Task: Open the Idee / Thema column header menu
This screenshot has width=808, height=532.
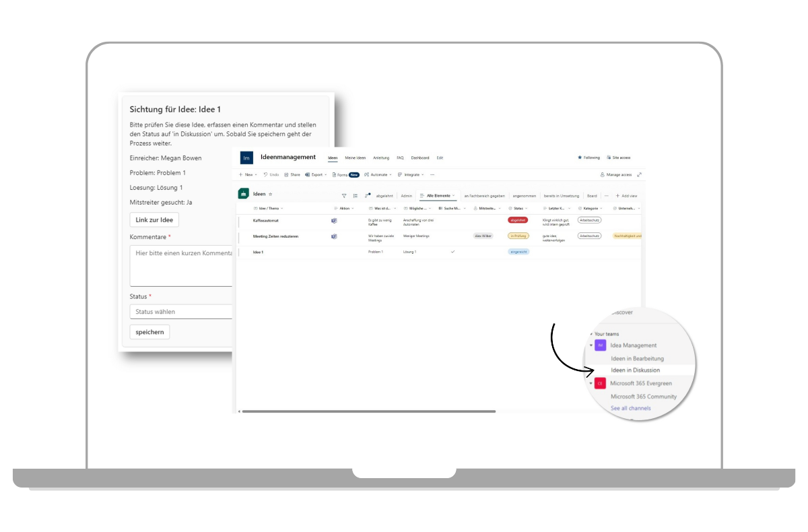Action: tap(269, 209)
